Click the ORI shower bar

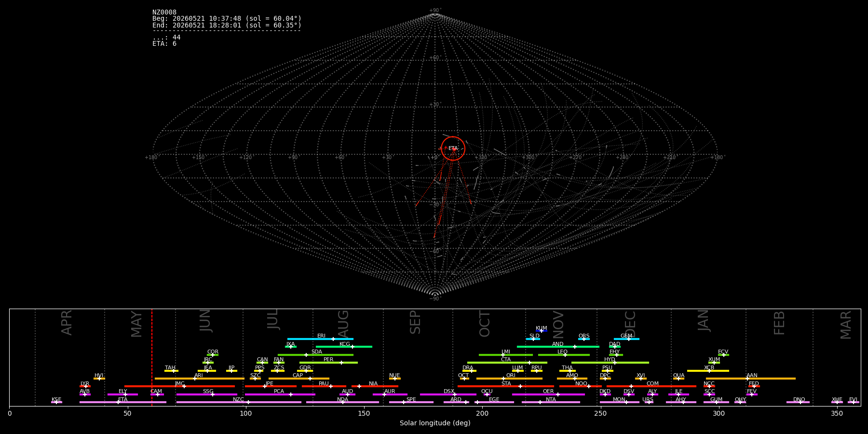pyautogui.click(x=509, y=379)
